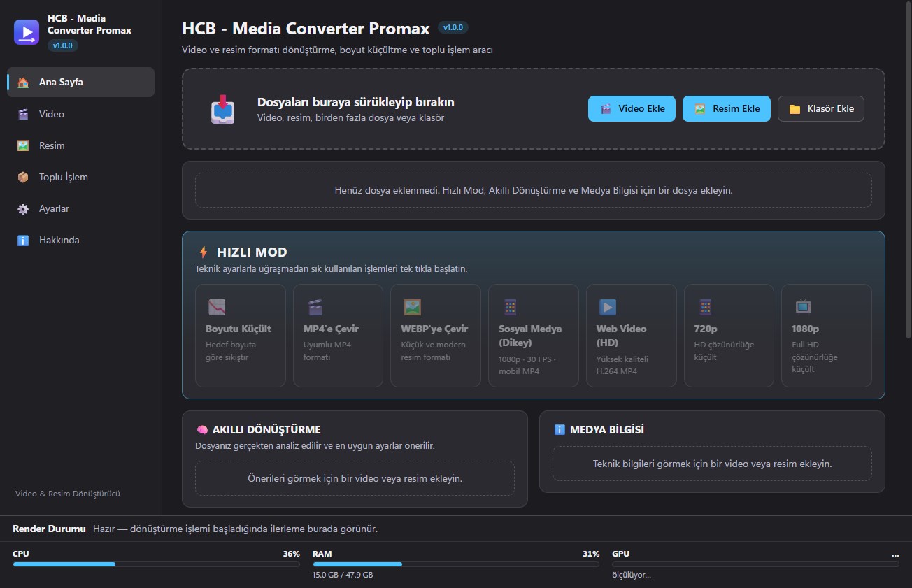Click the brain icon beside AKILLI DÖNÜŞTÜRME
912x588 pixels.
point(202,430)
